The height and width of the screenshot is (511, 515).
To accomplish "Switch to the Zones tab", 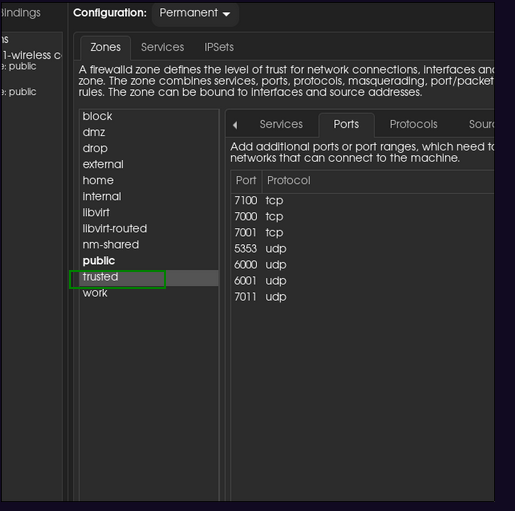I will [105, 47].
